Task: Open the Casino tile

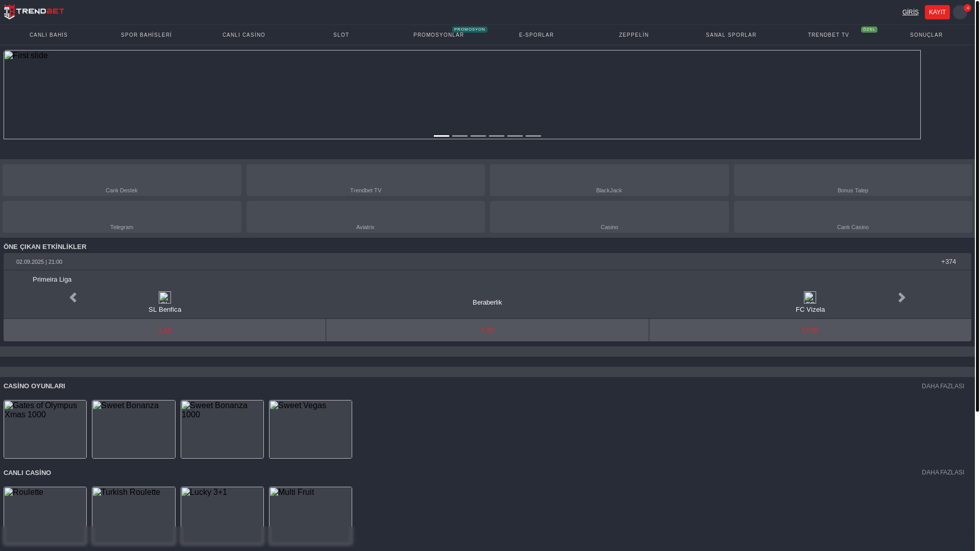Action: (609, 217)
